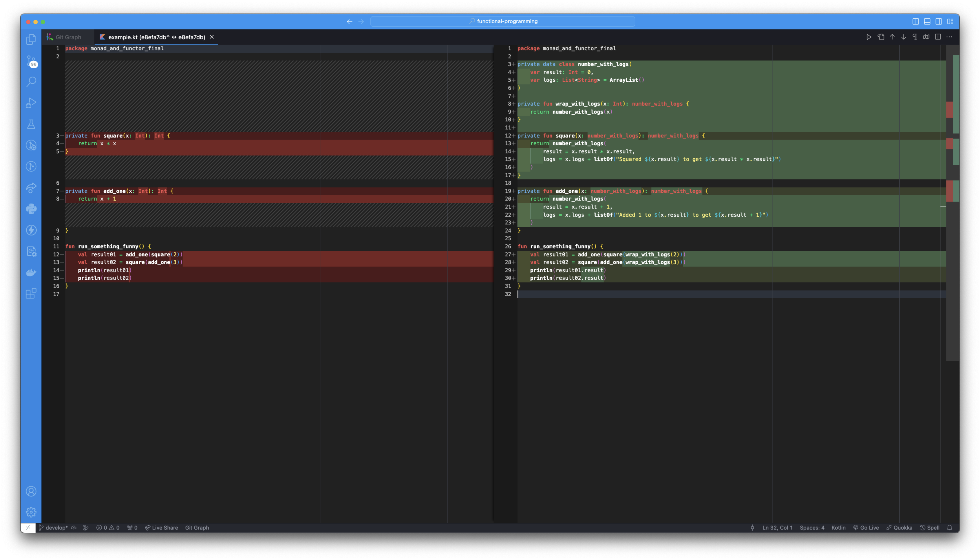The width and height of the screenshot is (980, 560).
Task: Toggle Spell checker from the status bar
Action: coord(930,528)
